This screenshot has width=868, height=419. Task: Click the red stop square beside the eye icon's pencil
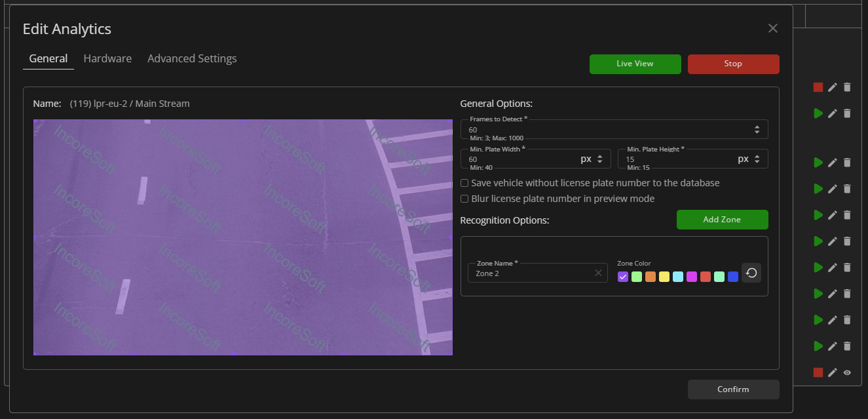pos(818,372)
